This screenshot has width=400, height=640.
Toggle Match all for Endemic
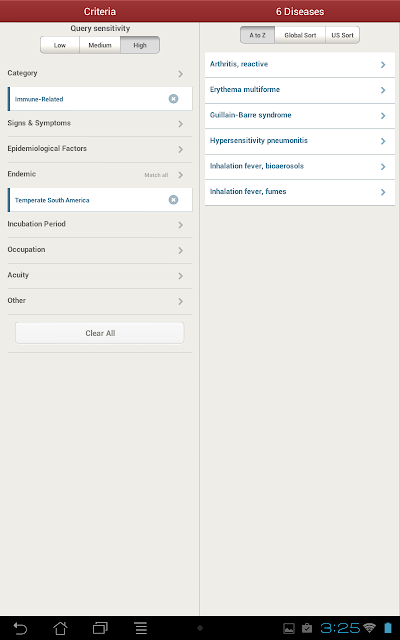pyautogui.click(x=156, y=175)
